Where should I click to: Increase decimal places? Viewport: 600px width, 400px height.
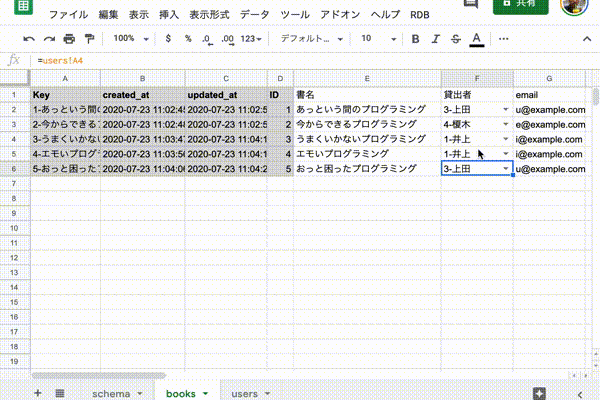coord(228,39)
